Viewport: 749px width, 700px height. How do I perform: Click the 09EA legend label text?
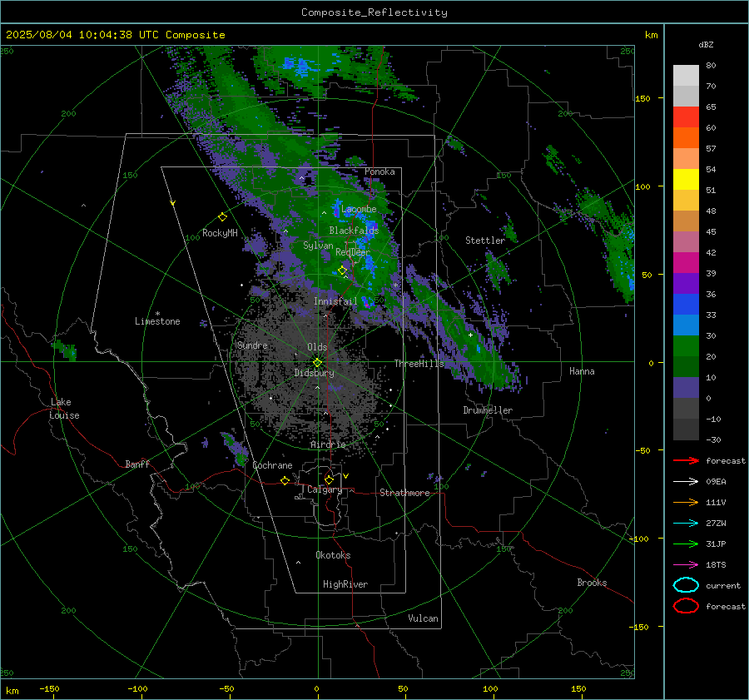(x=716, y=482)
